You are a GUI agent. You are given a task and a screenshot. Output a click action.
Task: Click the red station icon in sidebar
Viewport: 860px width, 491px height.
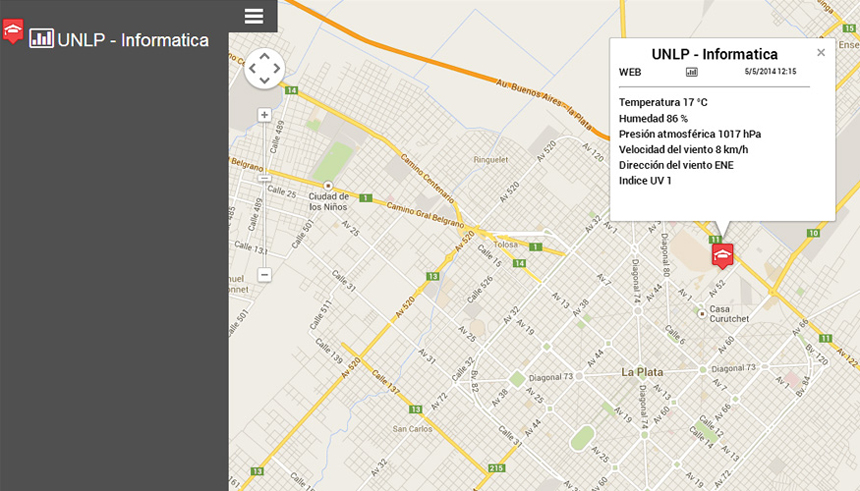(x=13, y=31)
